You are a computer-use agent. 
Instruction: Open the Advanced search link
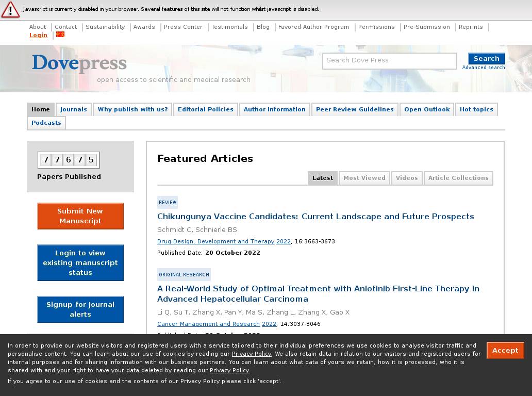pyautogui.click(x=484, y=68)
